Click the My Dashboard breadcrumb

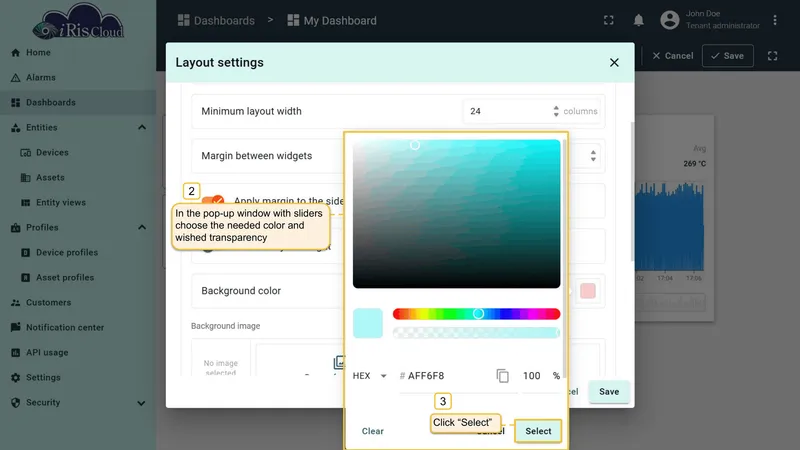332,20
